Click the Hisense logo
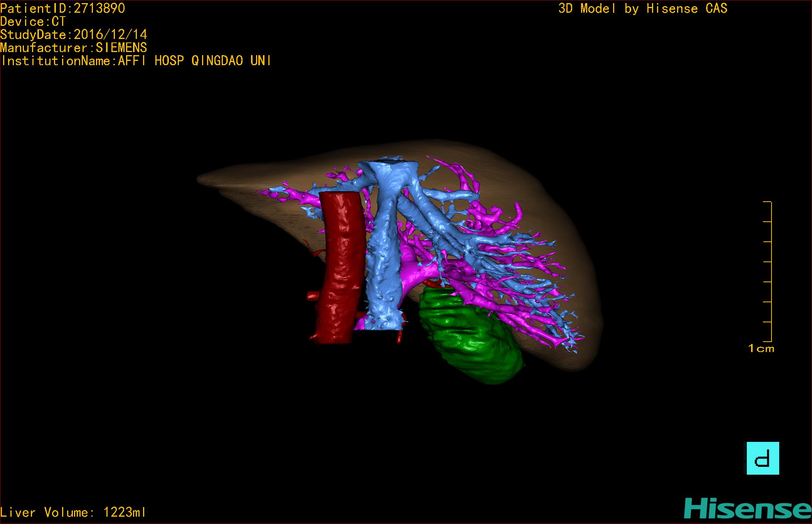This screenshot has height=524, width=812. (x=748, y=509)
